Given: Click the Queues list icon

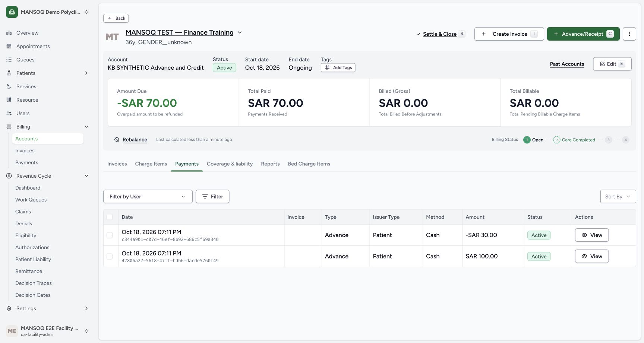Looking at the screenshot, I should click(x=9, y=60).
